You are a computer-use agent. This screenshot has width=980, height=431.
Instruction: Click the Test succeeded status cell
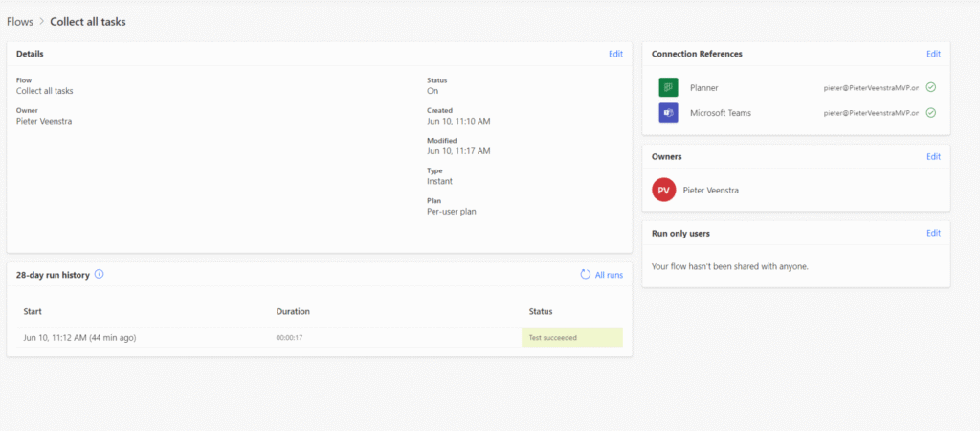572,337
